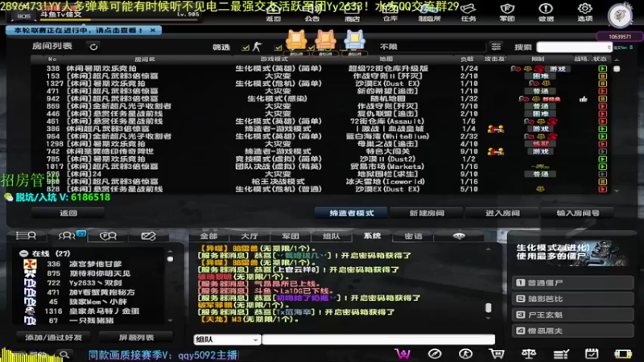Click friends list scroll down arrow
The image size is (644, 362).
coord(170,320)
